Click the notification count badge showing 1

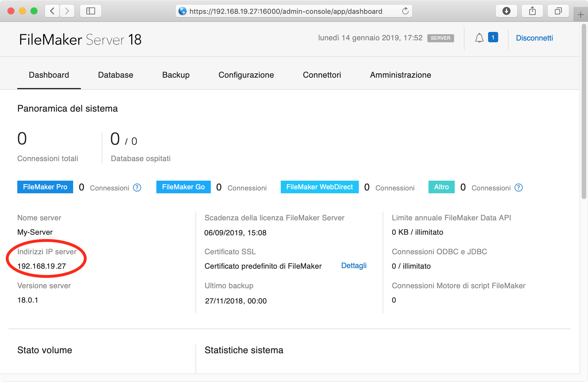click(x=493, y=37)
